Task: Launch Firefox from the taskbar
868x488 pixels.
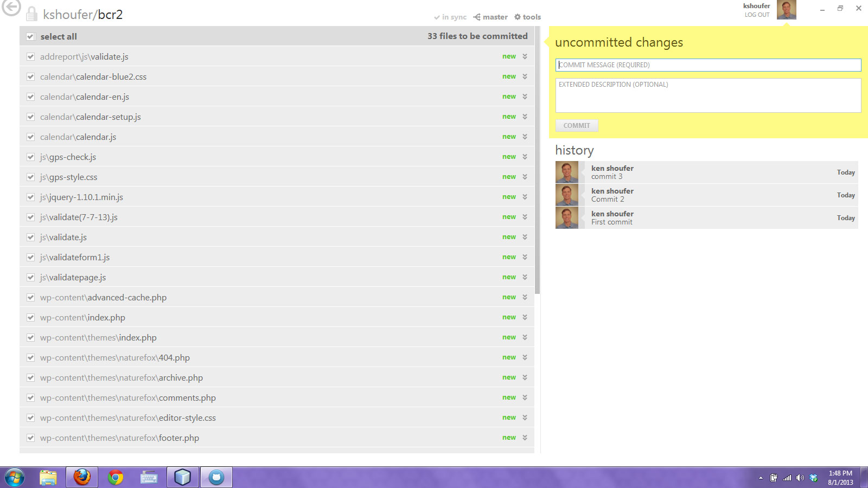Action: click(x=82, y=477)
